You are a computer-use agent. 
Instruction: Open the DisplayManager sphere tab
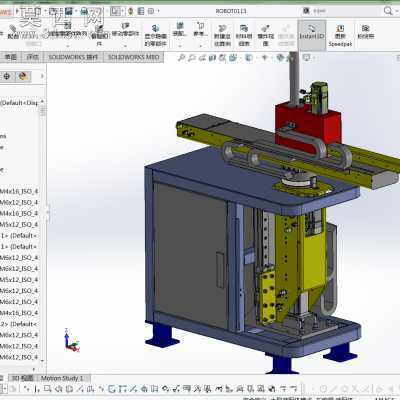coord(23,76)
